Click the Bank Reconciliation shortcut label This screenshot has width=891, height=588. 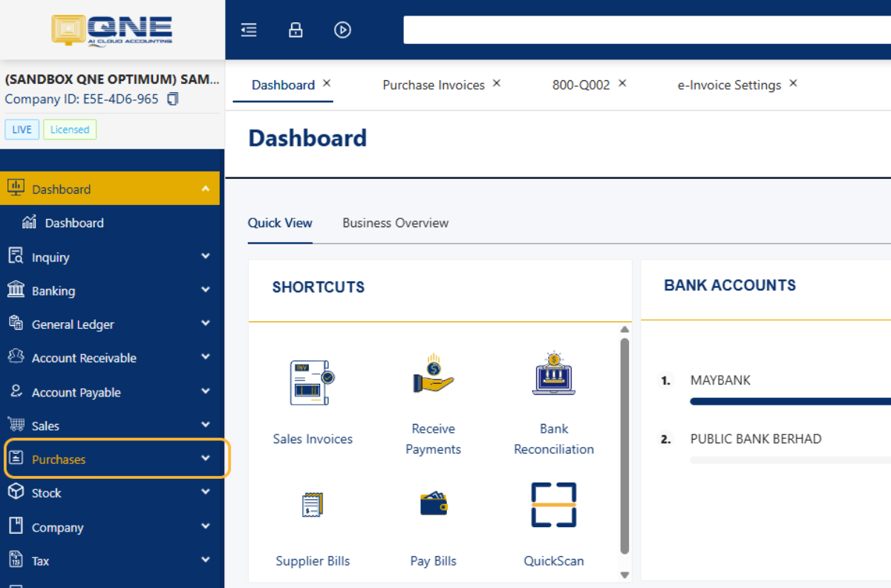554,439
